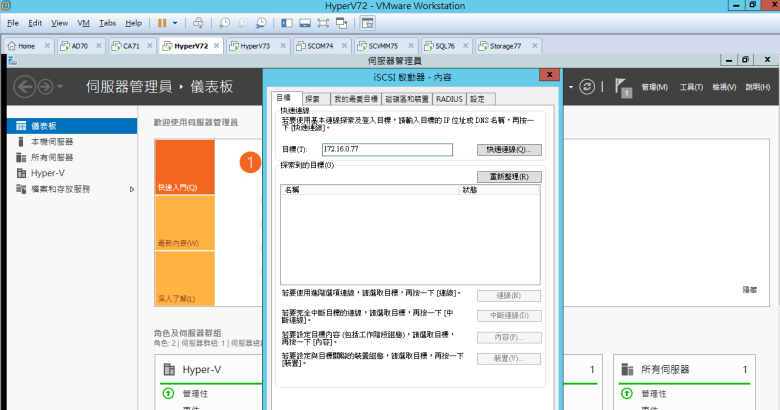Image resolution: width=780 pixels, height=410 pixels.
Task: Switch to the SQL76 VM tab
Action: [x=439, y=46]
